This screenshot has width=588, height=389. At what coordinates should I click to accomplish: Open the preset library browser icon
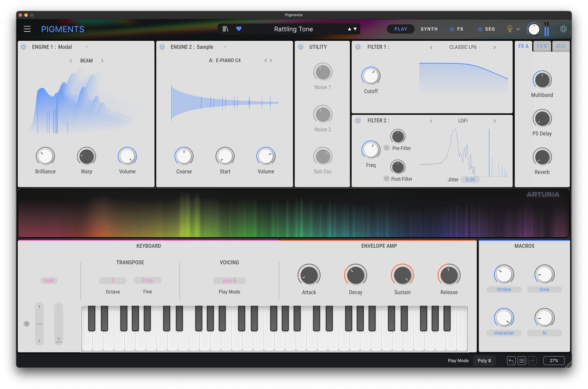click(x=225, y=29)
